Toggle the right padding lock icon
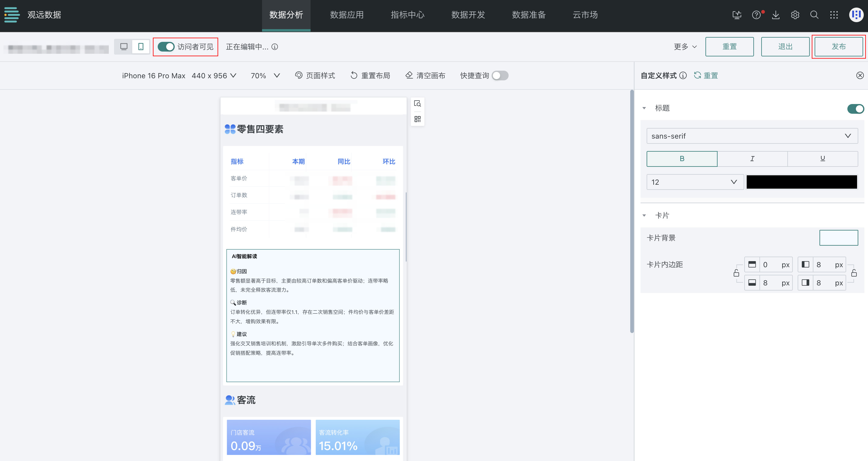This screenshot has width=868, height=461. 854,273
